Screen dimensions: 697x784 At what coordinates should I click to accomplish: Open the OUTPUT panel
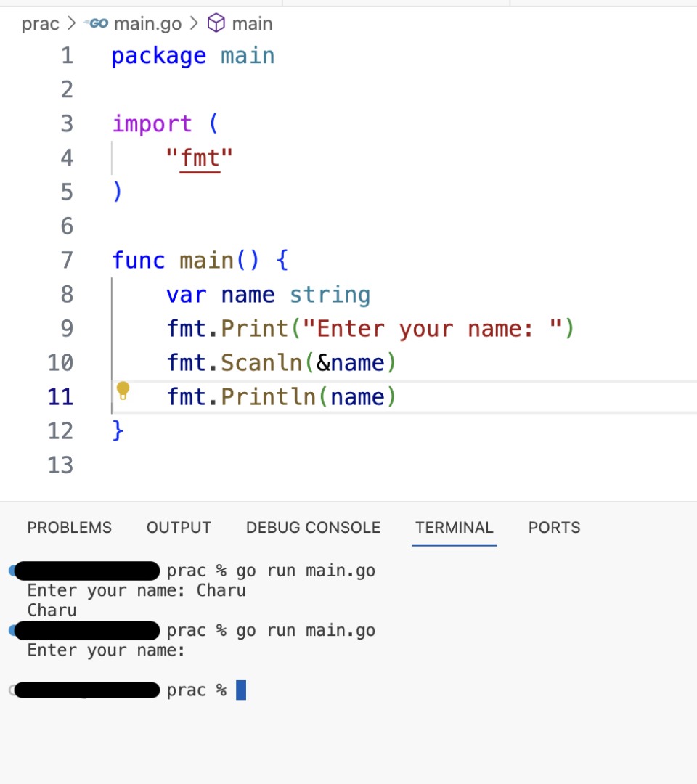[179, 528]
